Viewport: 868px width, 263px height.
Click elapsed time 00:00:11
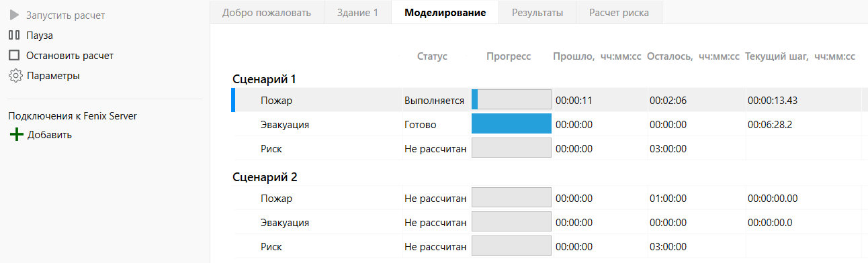574,100
